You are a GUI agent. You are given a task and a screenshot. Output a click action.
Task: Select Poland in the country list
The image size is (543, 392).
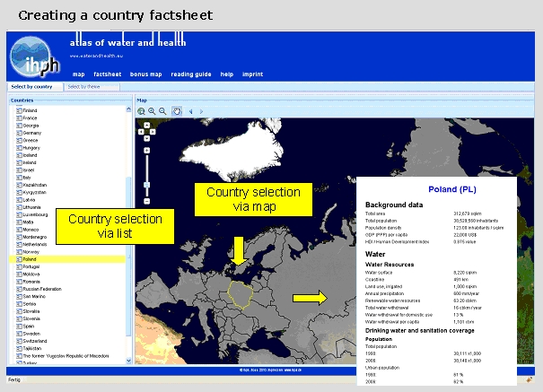coord(31,258)
